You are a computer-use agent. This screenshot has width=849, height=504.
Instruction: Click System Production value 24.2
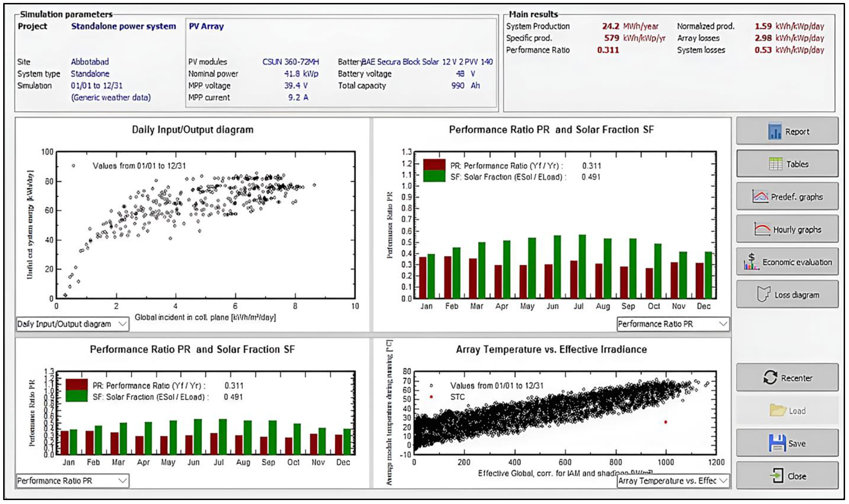point(611,26)
